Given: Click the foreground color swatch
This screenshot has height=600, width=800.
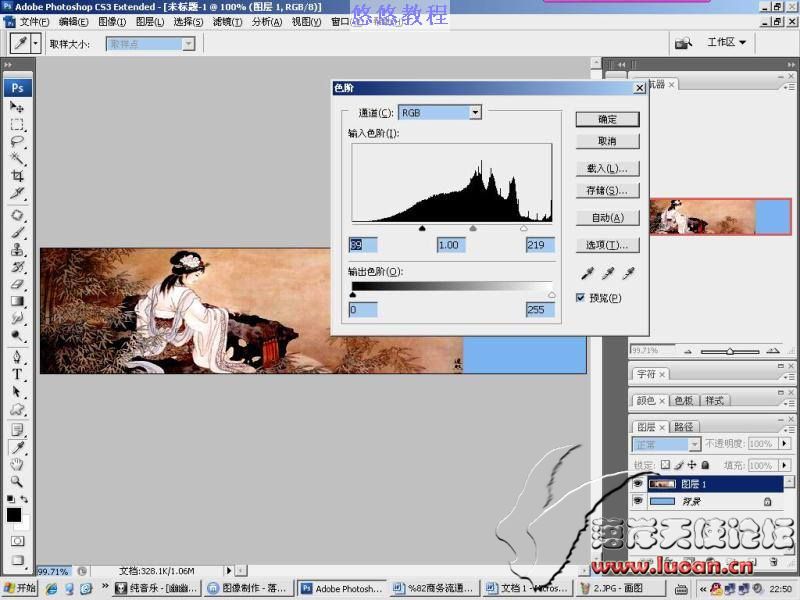Looking at the screenshot, I should pos(14,515).
